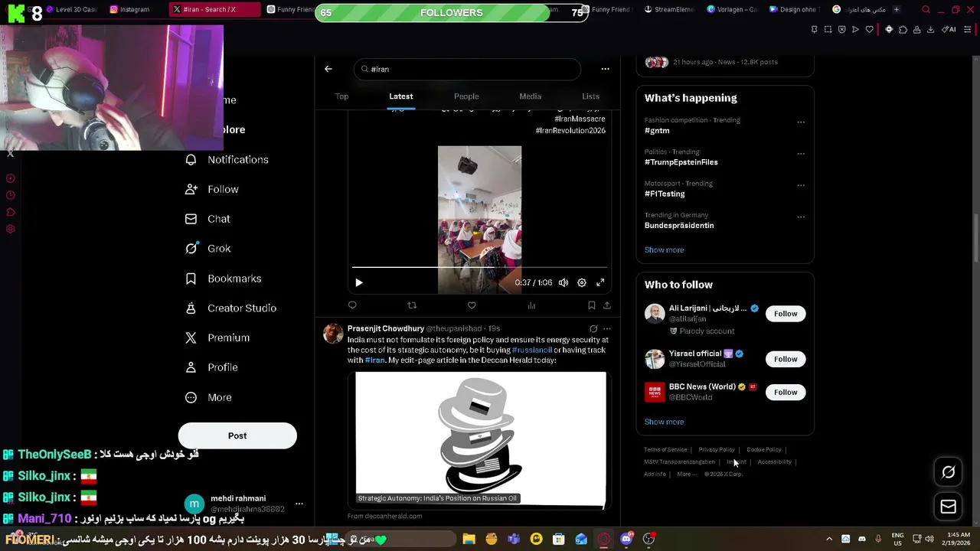Follow Yisrael official account

(786, 359)
